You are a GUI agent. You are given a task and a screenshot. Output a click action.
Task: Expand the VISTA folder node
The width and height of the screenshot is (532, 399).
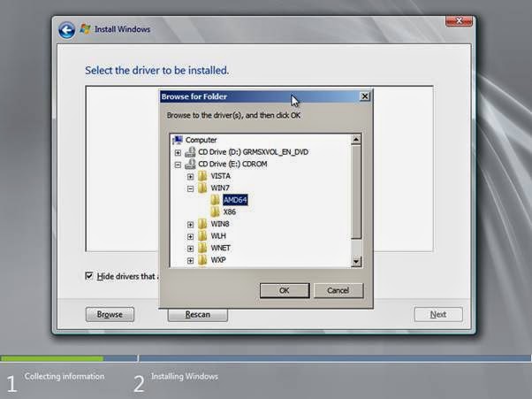[190, 177]
